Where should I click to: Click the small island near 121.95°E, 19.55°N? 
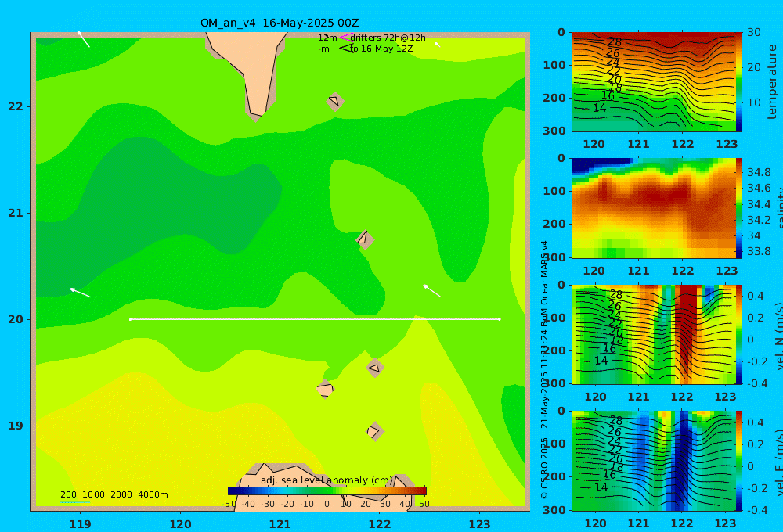click(375, 368)
